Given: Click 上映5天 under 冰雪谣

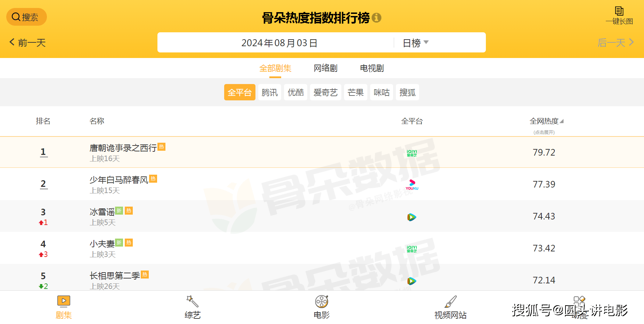Looking at the screenshot, I should [103, 223].
